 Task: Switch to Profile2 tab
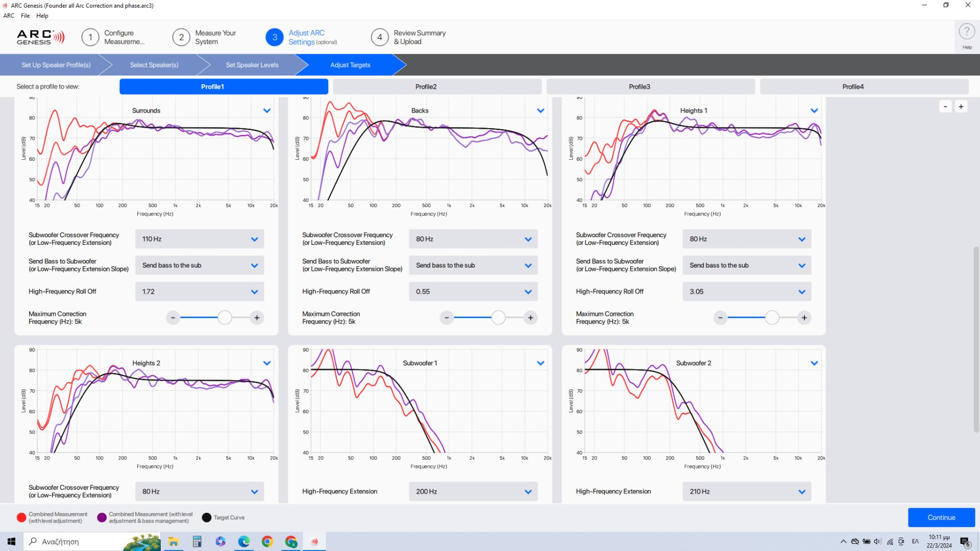click(x=437, y=87)
